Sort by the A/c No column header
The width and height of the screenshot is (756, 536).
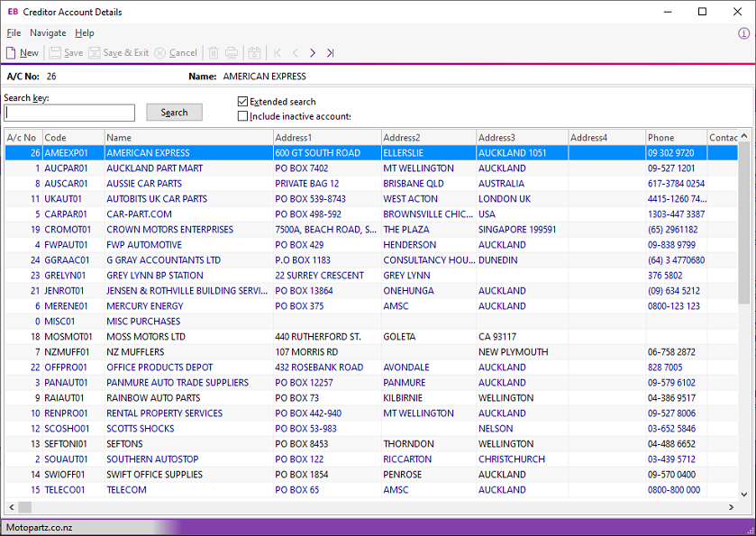coord(23,137)
